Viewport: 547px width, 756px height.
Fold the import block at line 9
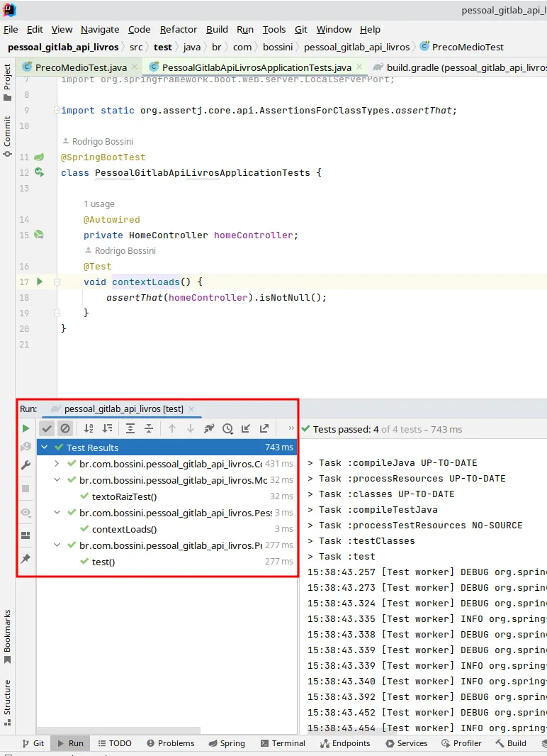tap(57, 110)
